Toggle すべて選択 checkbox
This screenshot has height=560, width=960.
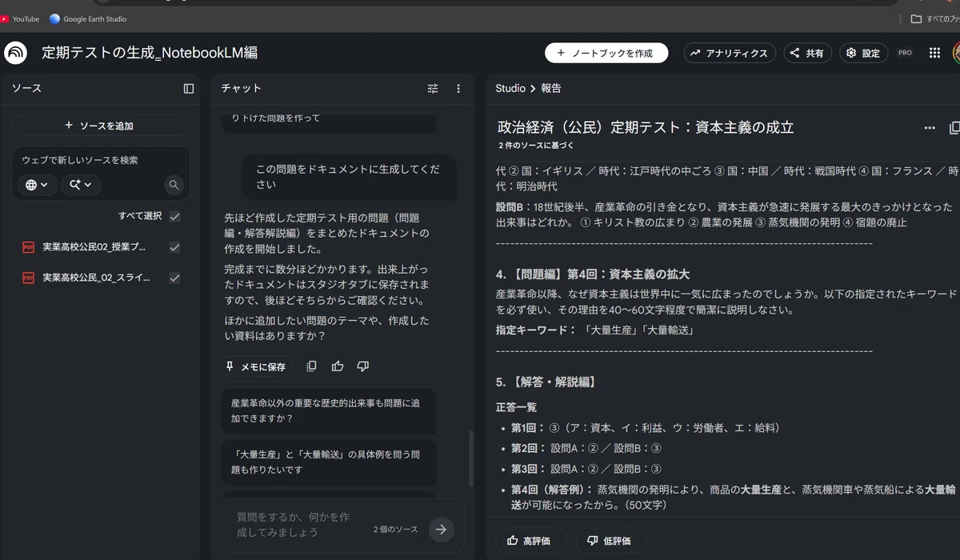[x=174, y=216]
